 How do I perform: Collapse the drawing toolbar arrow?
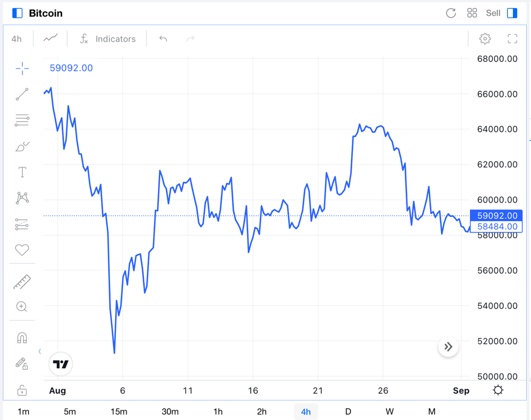[x=40, y=351]
